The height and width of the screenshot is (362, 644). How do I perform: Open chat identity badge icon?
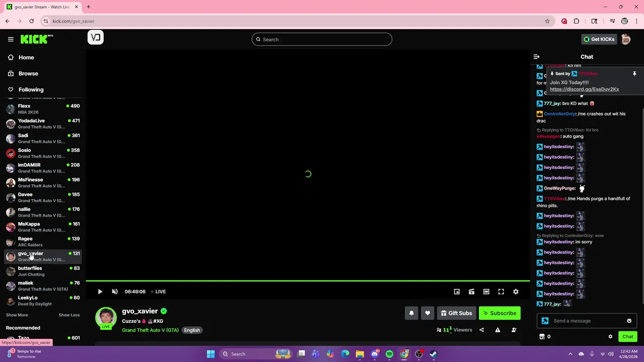tap(545, 321)
